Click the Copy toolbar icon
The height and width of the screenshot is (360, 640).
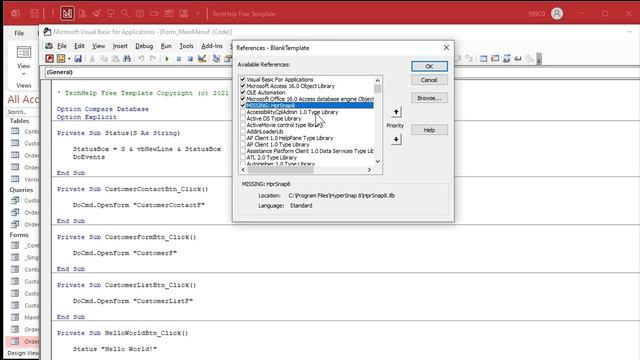(104, 59)
